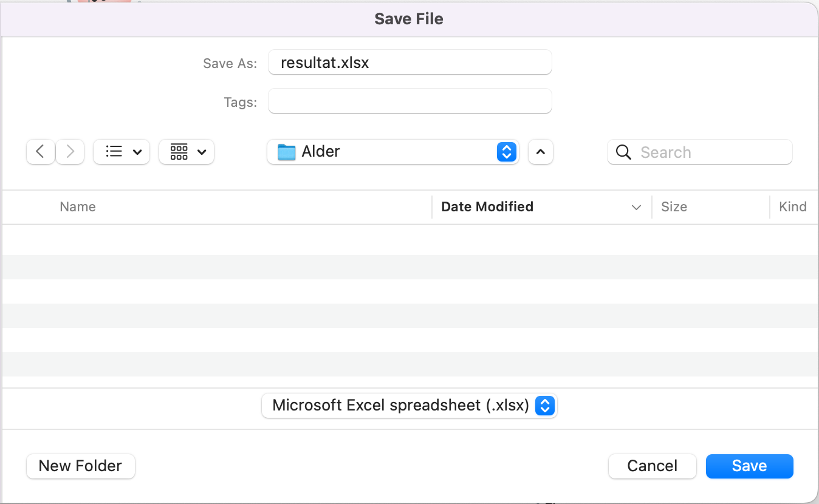The width and height of the screenshot is (819, 504).
Task: Click the list view icon
Action: [x=114, y=152]
